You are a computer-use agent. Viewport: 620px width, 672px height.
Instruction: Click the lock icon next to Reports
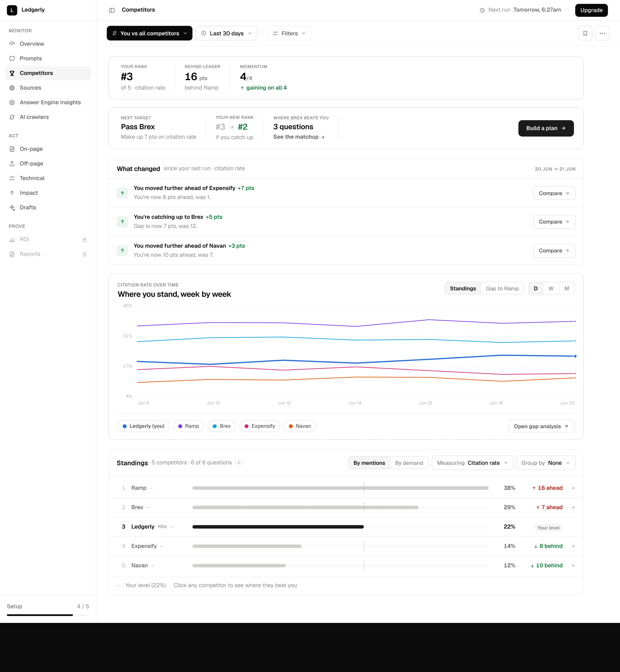point(84,254)
